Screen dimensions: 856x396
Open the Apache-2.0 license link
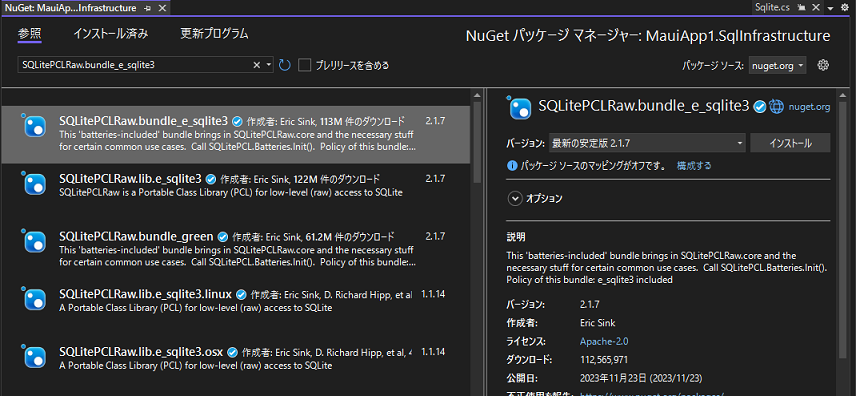[x=604, y=341]
